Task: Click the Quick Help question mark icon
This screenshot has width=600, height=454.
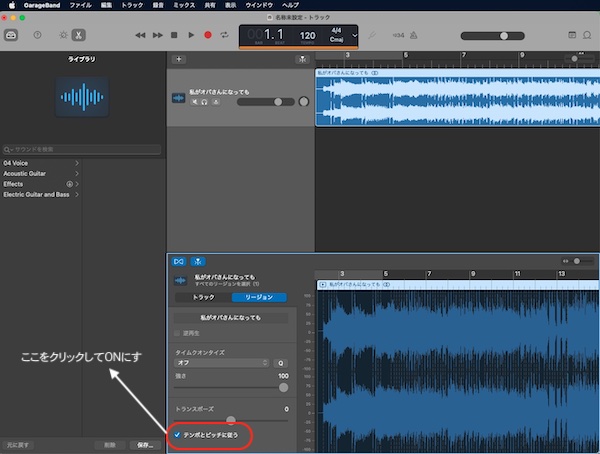Action: coord(38,35)
